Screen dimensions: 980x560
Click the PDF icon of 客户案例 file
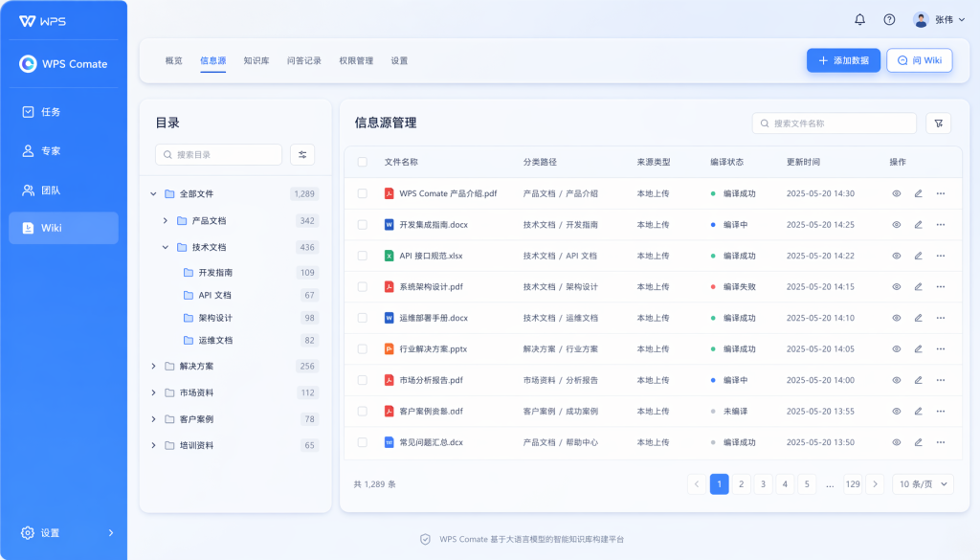(x=389, y=412)
